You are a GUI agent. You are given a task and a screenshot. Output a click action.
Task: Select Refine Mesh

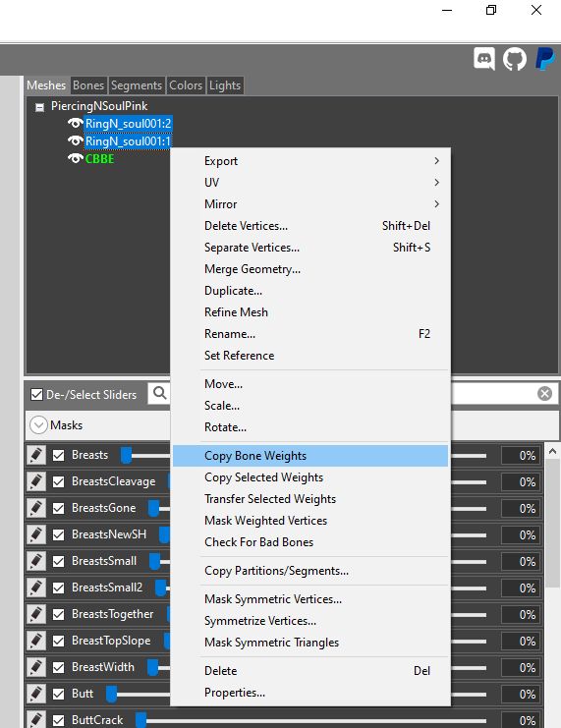(x=310, y=312)
